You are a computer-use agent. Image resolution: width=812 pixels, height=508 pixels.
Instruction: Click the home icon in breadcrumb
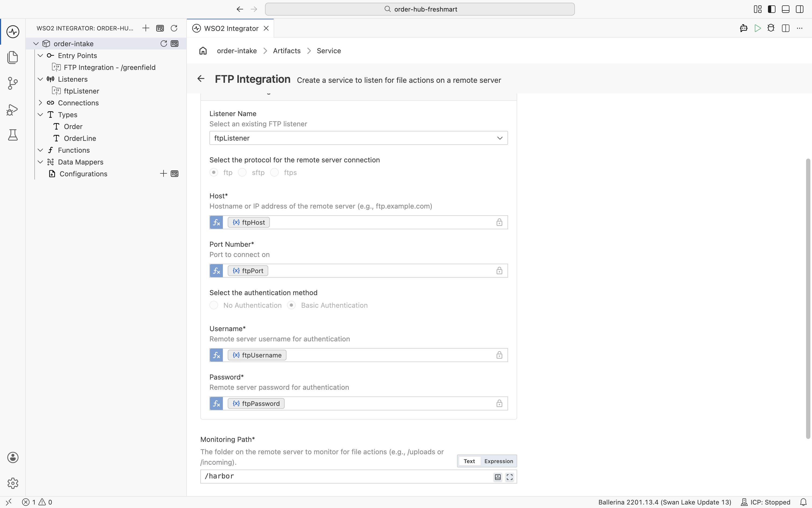[x=203, y=51]
